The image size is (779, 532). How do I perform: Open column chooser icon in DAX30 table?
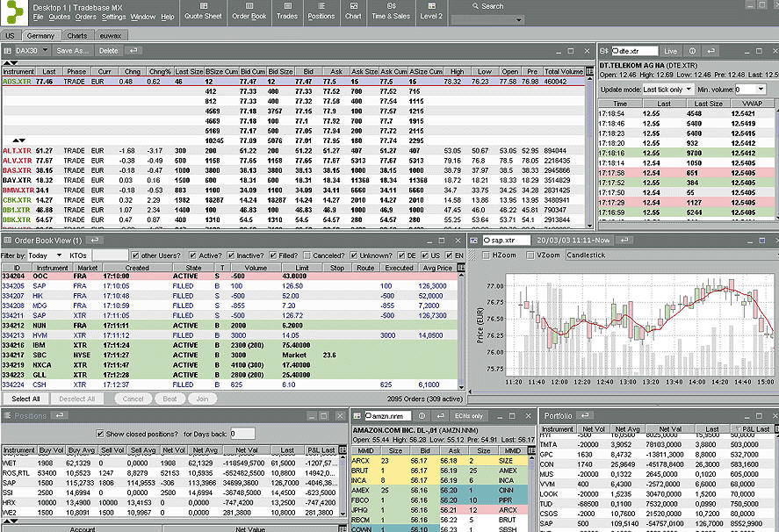pyautogui.click(x=589, y=71)
